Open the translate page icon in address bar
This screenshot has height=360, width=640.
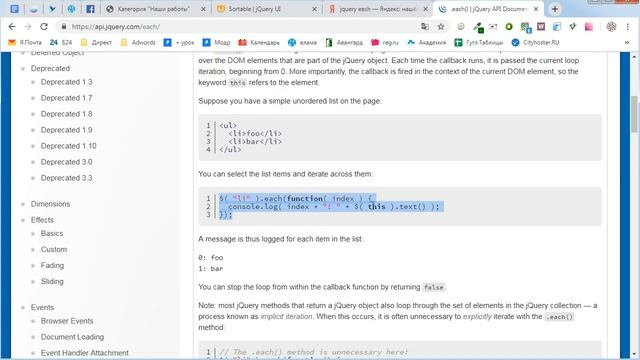coord(424,27)
